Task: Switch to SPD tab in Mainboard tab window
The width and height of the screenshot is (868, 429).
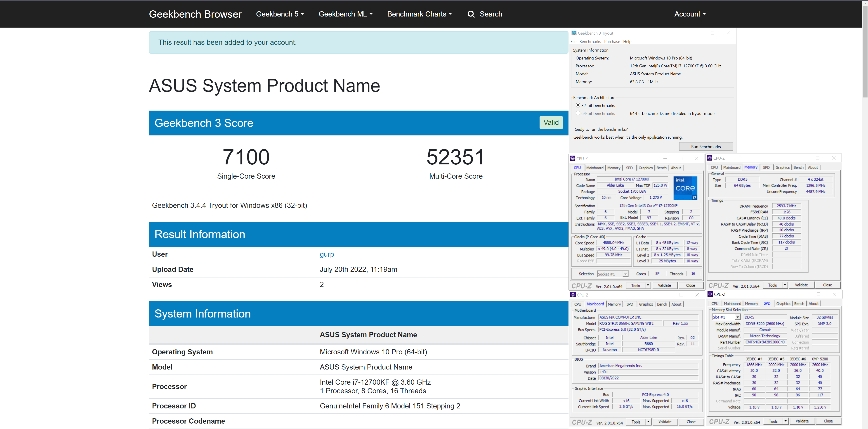Action: [630, 304]
